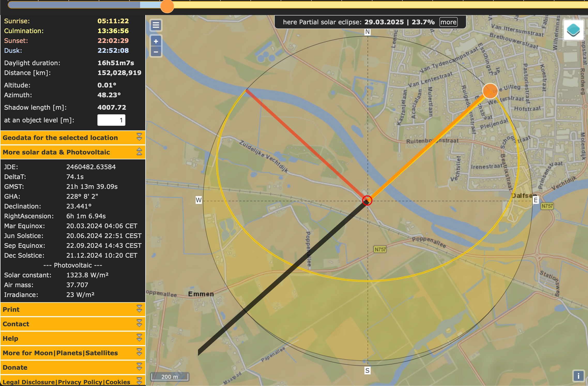Click the sunset time 22:02:29
The width and height of the screenshot is (588, 386).
click(113, 41)
